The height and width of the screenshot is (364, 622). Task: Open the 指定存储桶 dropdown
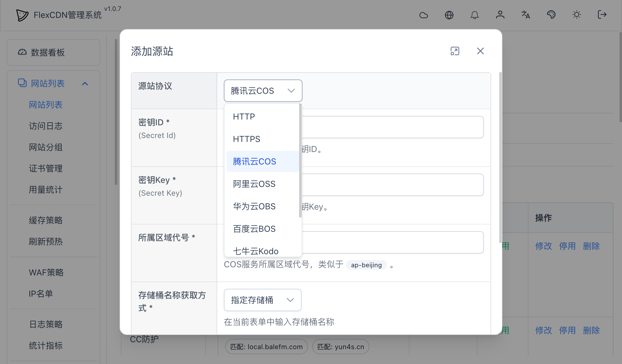tap(262, 300)
